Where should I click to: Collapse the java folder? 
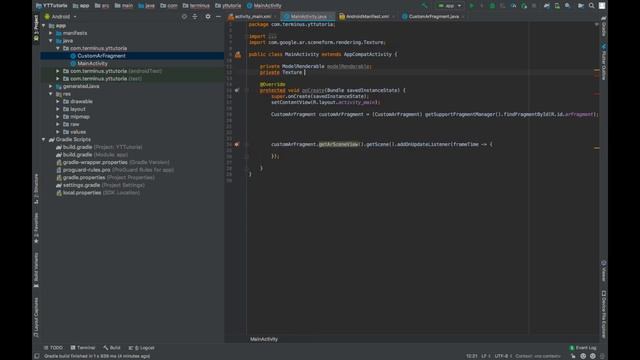coord(51,41)
